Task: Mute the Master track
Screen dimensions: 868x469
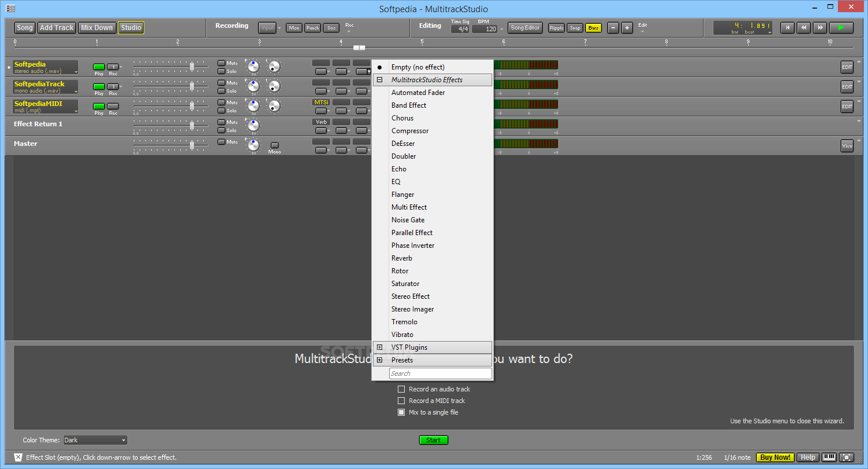Action: [x=221, y=142]
